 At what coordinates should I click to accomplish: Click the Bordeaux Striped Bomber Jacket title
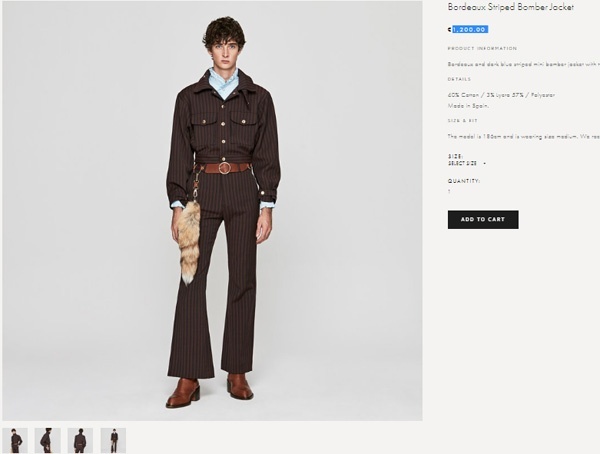point(510,7)
